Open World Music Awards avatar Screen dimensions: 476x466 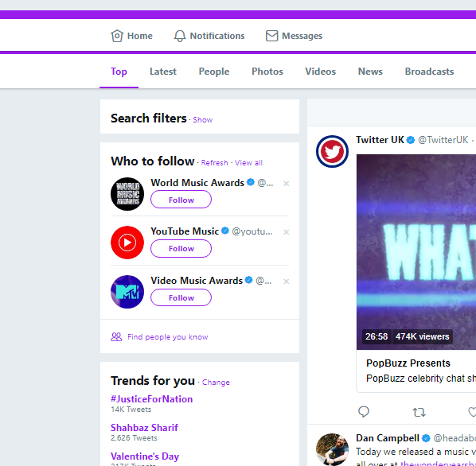pyautogui.click(x=127, y=194)
